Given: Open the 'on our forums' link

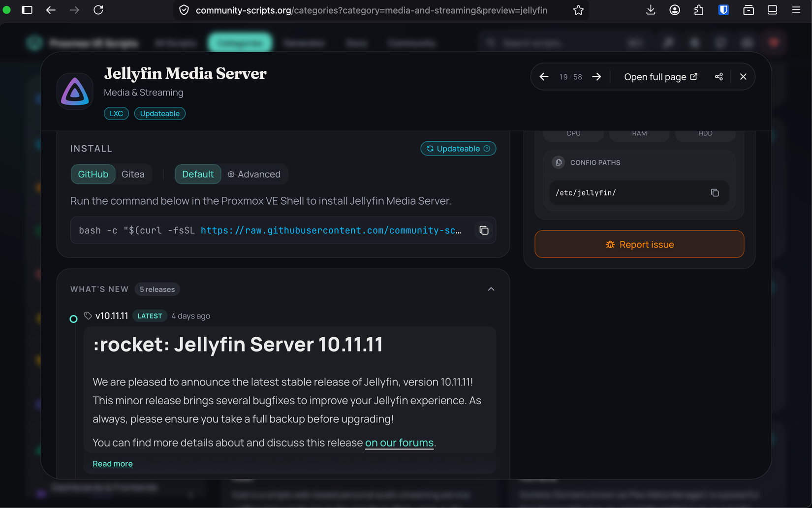Looking at the screenshot, I should [x=399, y=443].
